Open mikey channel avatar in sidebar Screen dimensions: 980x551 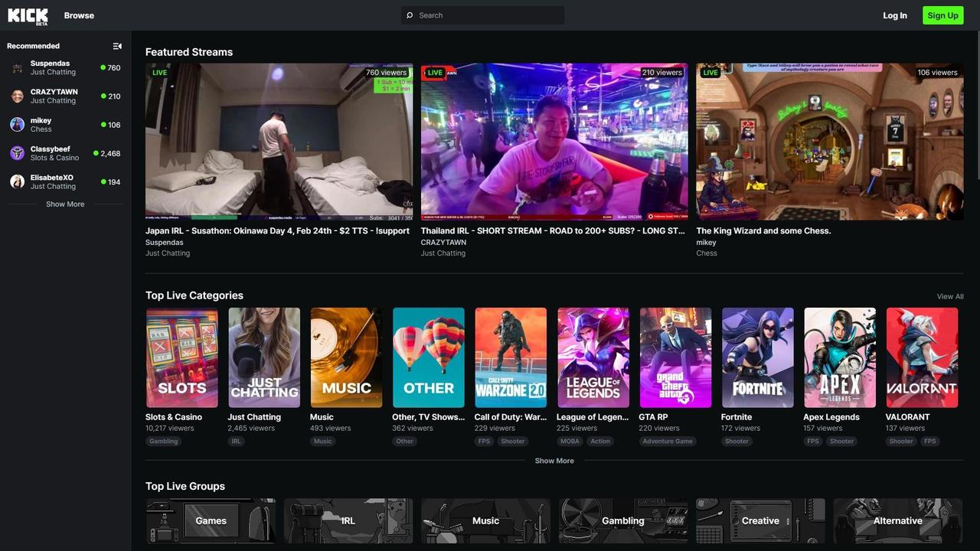pos(17,125)
